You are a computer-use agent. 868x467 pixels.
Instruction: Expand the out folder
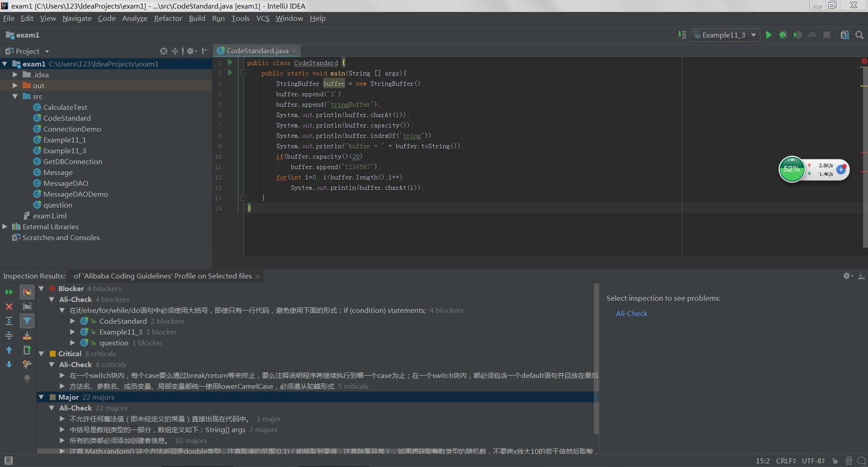(15, 85)
